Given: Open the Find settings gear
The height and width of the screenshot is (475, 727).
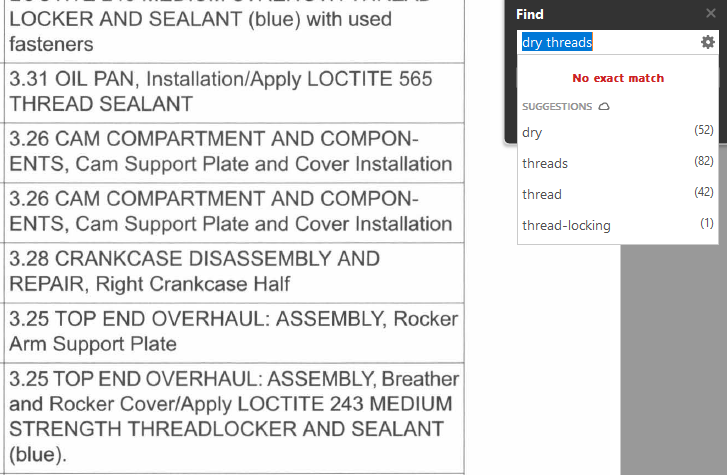Looking at the screenshot, I should point(708,42).
